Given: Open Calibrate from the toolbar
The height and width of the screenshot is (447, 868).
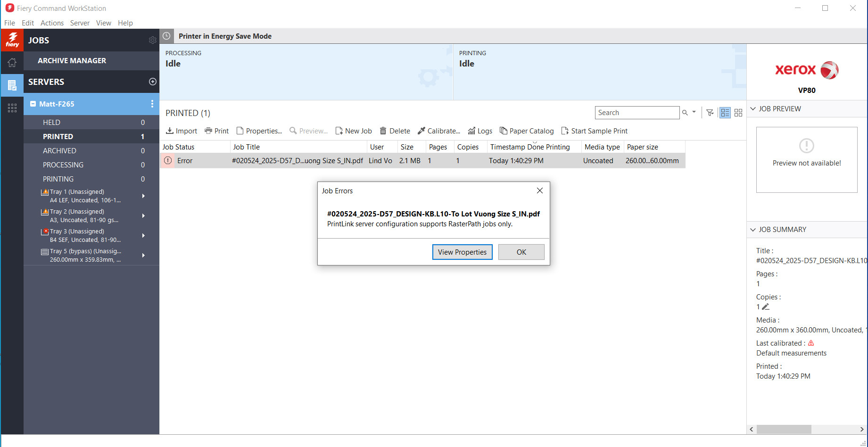Looking at the screenshot, I should pos(439,131).
